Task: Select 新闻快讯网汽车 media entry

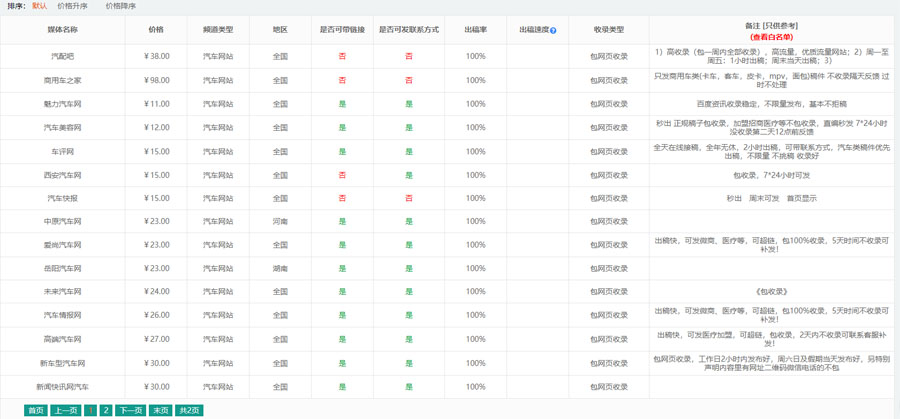Action: (62, 387)
